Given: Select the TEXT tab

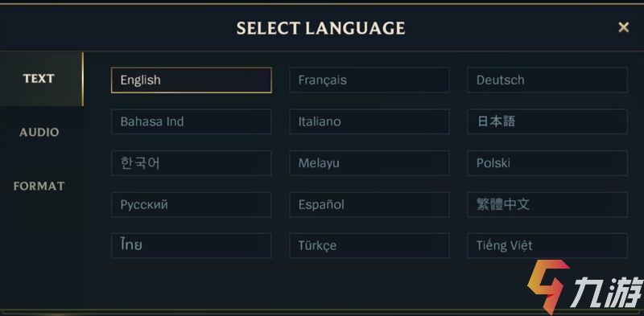Looking at the screenshot, I should tap(39, 79).
